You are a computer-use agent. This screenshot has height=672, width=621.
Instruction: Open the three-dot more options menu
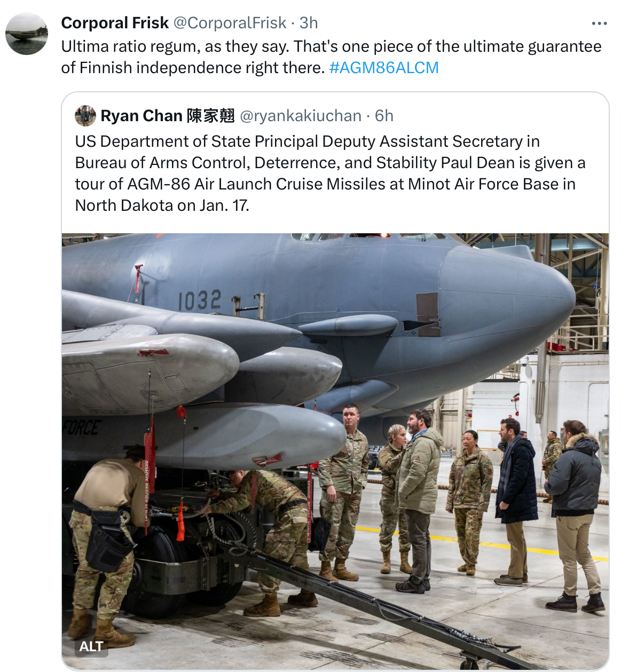pos(599,23)
